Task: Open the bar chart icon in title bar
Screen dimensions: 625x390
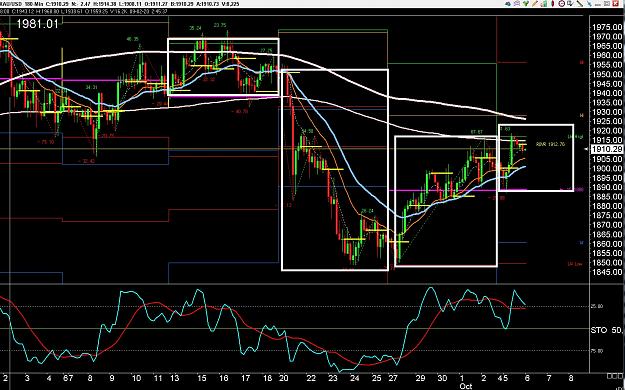Action: coord(544,4)
